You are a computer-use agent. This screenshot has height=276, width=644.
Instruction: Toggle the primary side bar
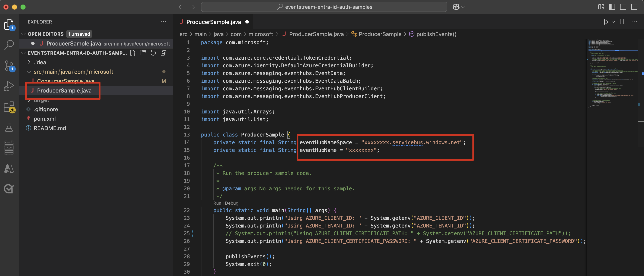pos(612,7)
